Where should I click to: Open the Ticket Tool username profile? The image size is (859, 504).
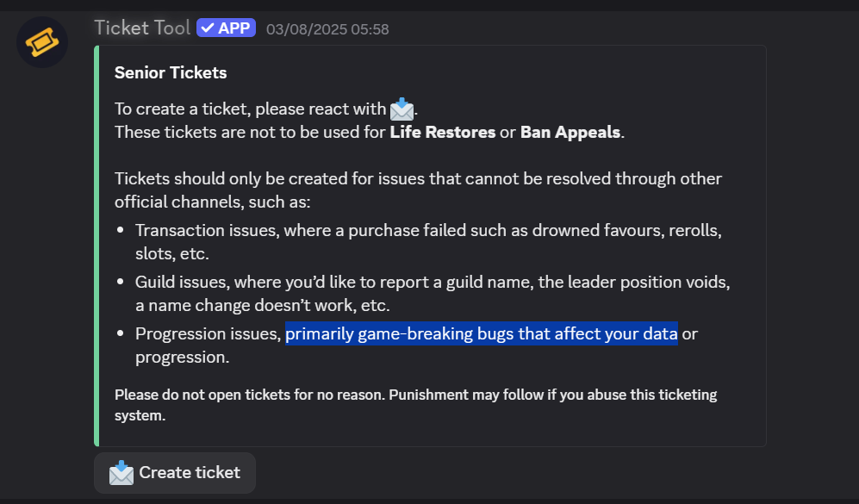click(141, 28)
